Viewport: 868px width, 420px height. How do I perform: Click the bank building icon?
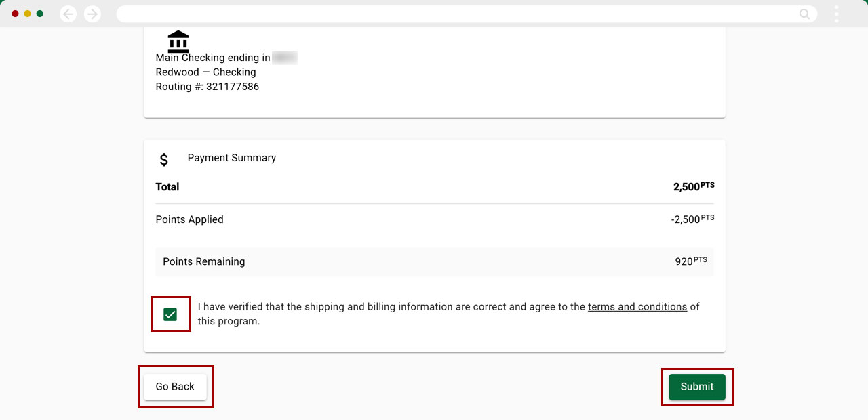(178, 41)
